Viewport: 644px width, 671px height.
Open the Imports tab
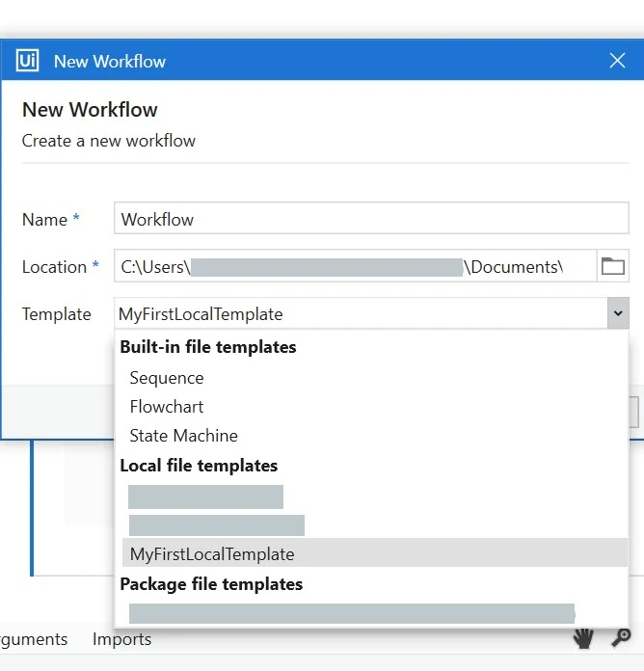point(121,639)
